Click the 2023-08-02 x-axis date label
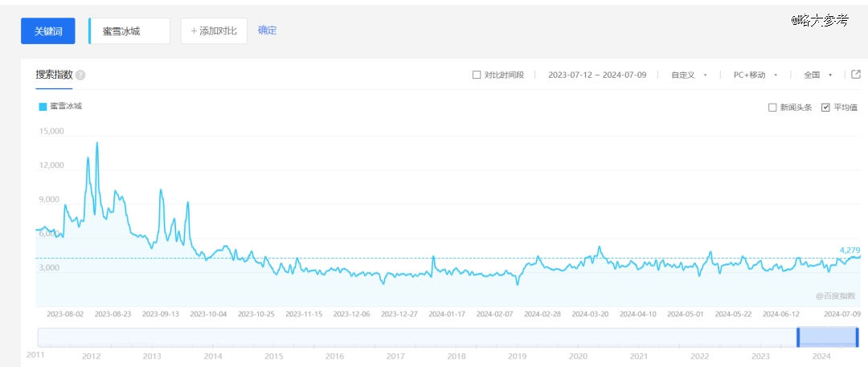The width and height of the screenshot is (868, 367). (65, 314)
